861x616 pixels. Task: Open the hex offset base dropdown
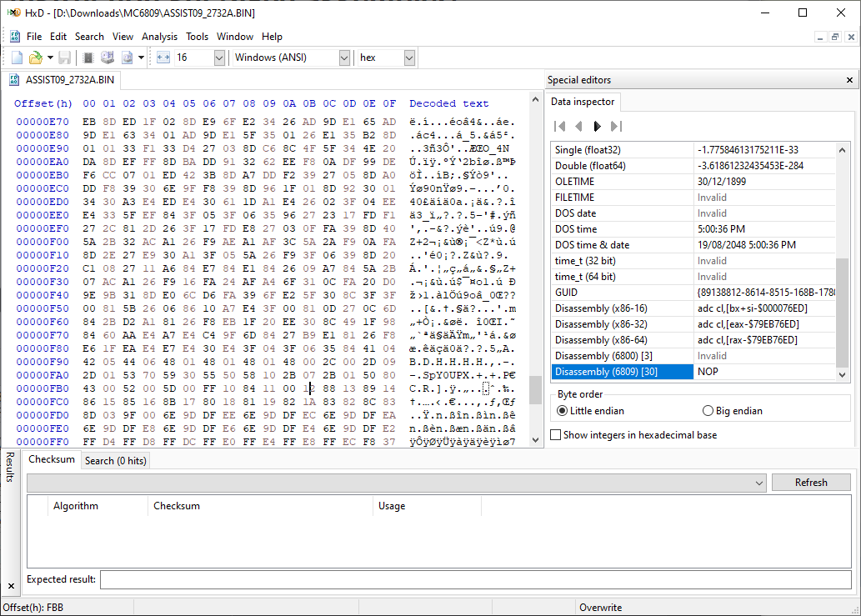tap(409, 58)
